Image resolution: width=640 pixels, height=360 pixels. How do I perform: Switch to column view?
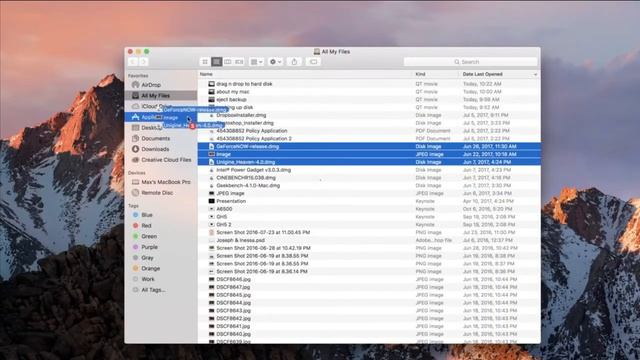[x=228, y=62]
